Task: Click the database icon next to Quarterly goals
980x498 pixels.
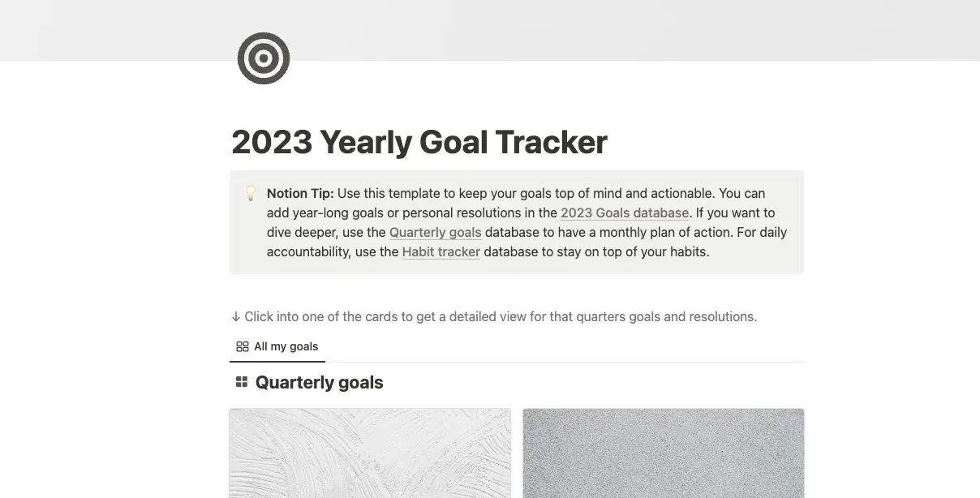Action: (242, 381)
